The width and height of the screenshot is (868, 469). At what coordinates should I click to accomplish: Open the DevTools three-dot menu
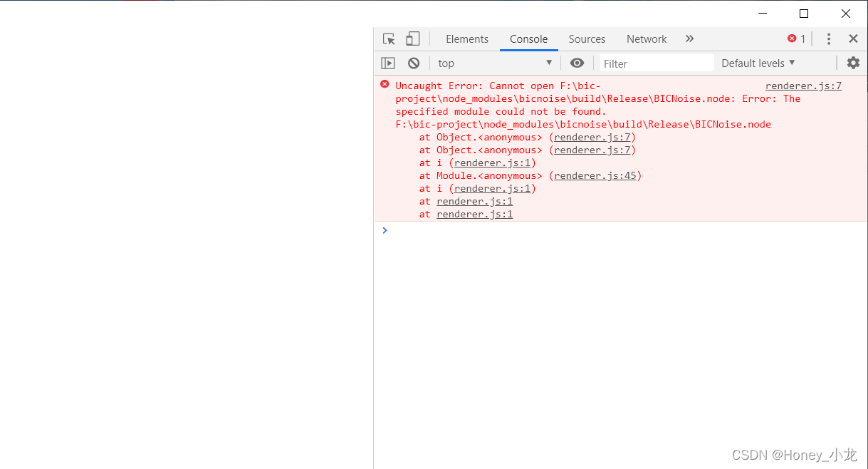tap(828, 39)
